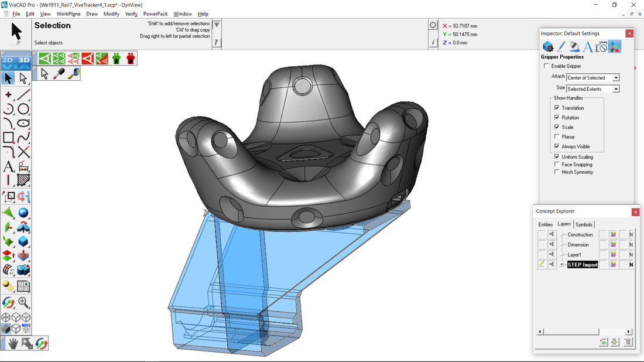Click the Construction layer color swatch
The image size is (644, 362).
613,234
